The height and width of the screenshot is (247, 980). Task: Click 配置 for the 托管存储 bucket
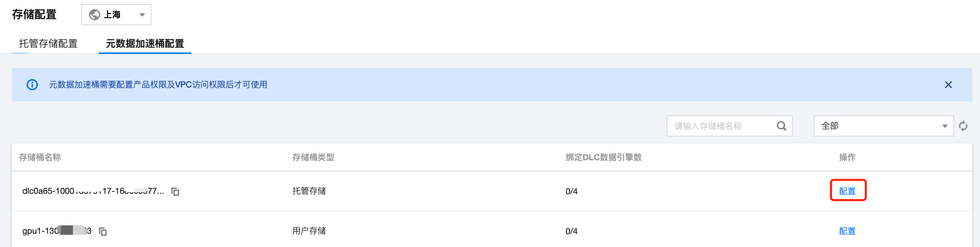pyautogui.click(x=847, y=191)
